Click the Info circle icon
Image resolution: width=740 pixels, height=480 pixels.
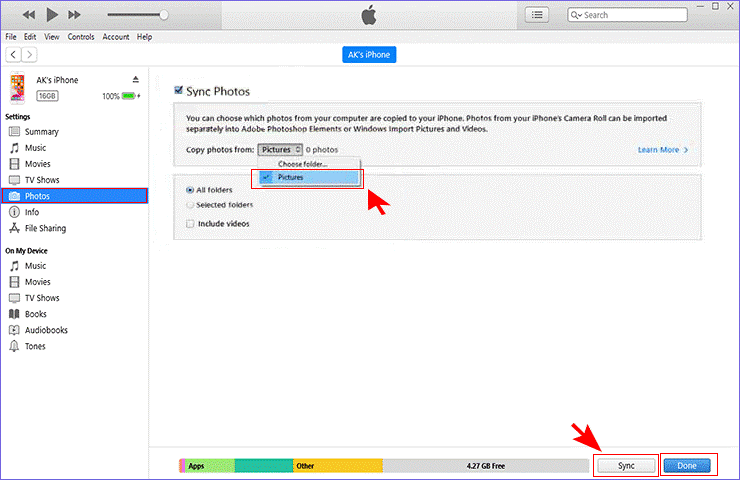(15, 212)
